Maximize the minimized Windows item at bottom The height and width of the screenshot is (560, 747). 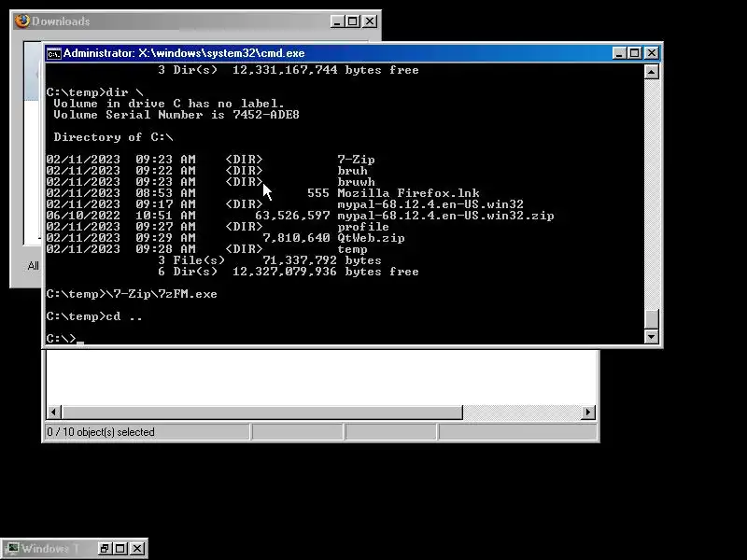click(120, 548)
